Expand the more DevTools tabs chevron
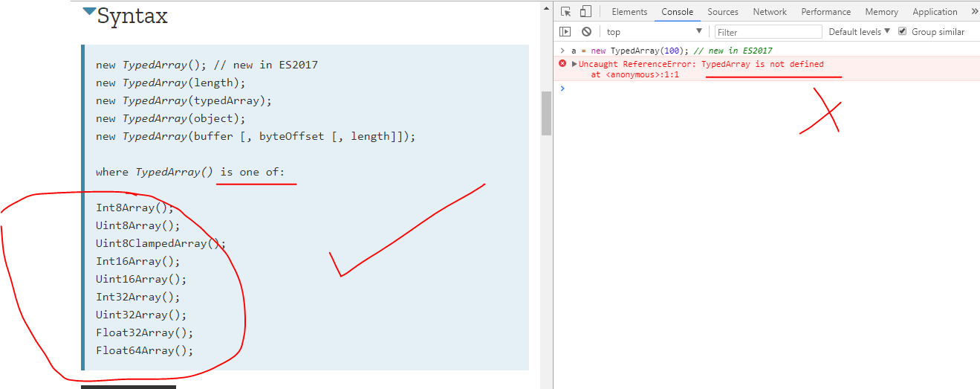This screenshot has width=980, height=389. tap(975, 11)
